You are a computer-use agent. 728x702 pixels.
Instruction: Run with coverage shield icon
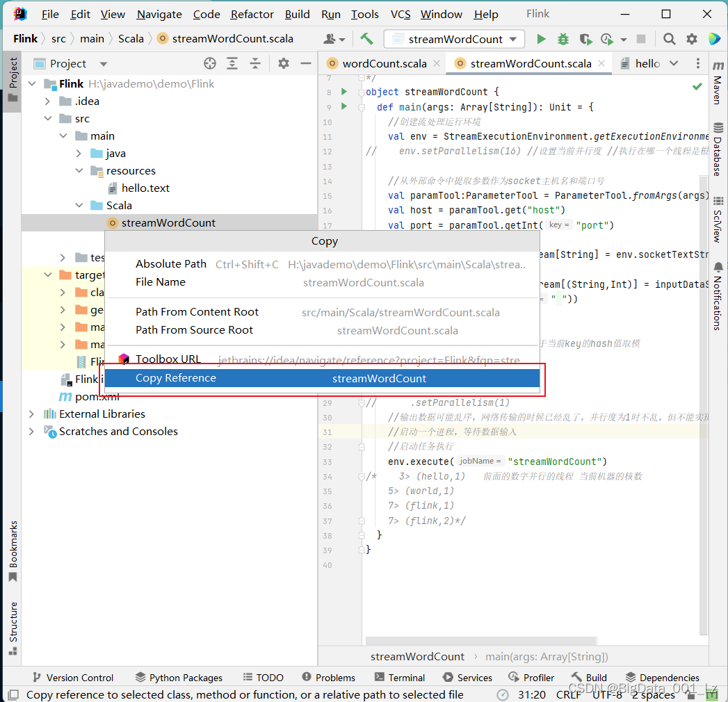pos(586,40)
